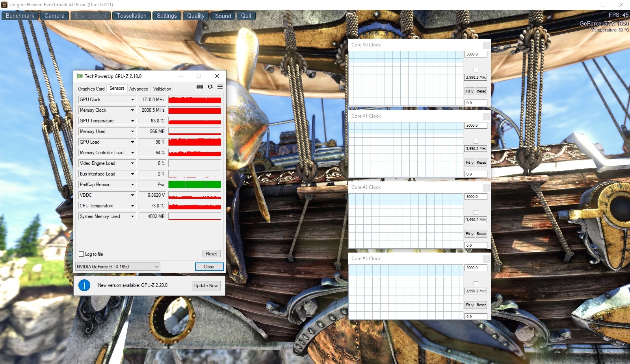Tick the checkbox in Core #0 Clock panel
Viewport: 630px width, 364px height.
coord(476,70)
